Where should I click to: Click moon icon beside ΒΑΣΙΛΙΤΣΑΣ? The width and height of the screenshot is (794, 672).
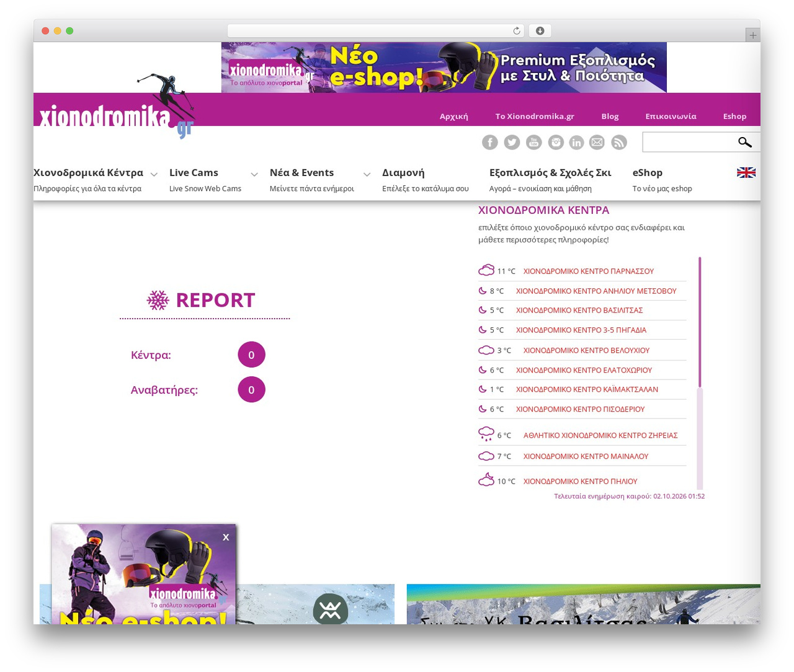pyautogui.click(x=483, y=310)
